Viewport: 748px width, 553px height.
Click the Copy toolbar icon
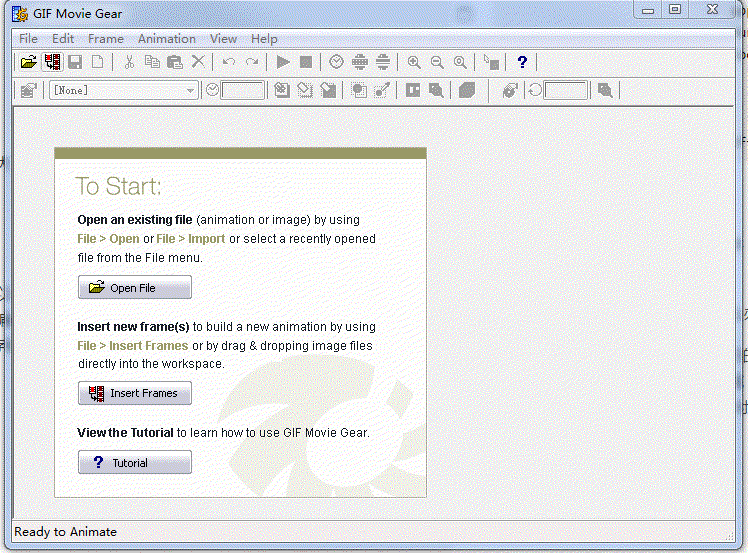click(x=152, y=62)
